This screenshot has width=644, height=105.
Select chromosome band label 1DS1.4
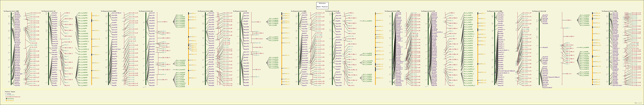pos(97,16)
